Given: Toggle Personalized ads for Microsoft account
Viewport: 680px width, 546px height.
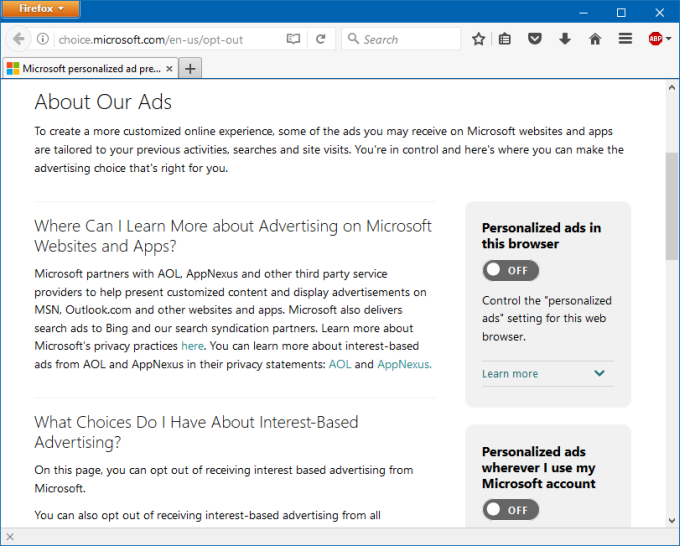Looking at the screenshot, I should pyautogui.click(x=511, y=510).
